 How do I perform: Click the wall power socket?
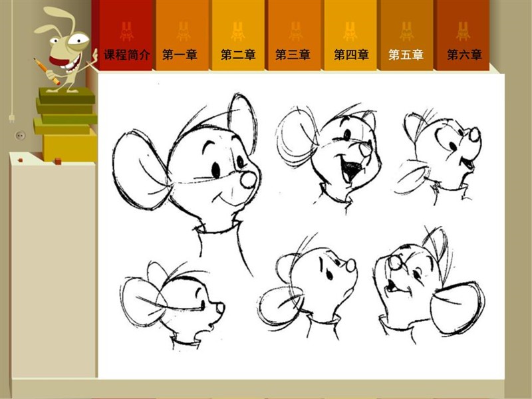click(21, 136)
